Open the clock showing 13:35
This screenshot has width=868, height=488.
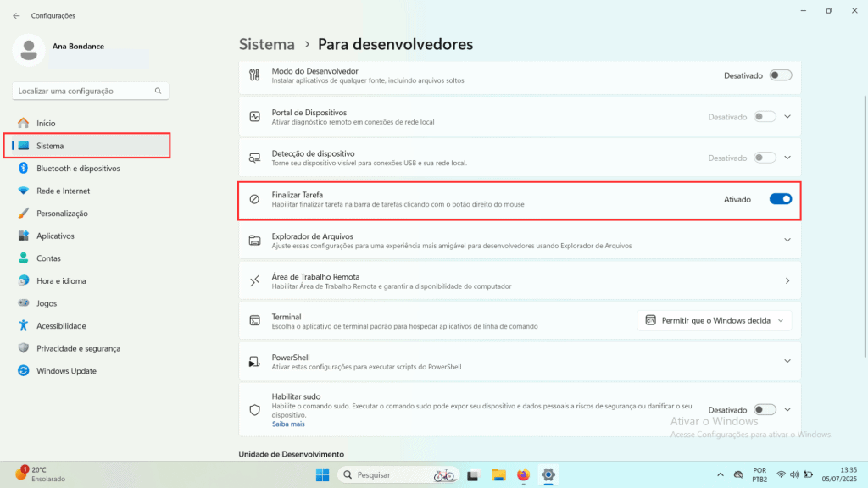[839, 474]
